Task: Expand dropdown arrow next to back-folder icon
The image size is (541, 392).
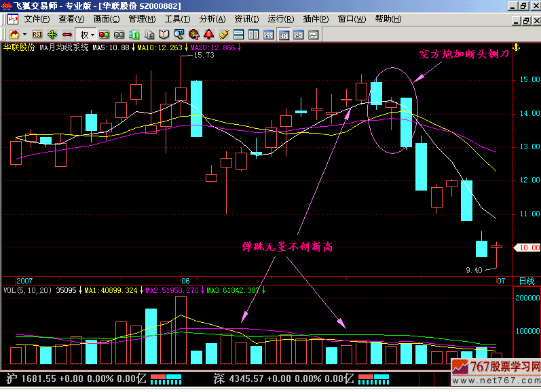Action: (x=25, y=34)
